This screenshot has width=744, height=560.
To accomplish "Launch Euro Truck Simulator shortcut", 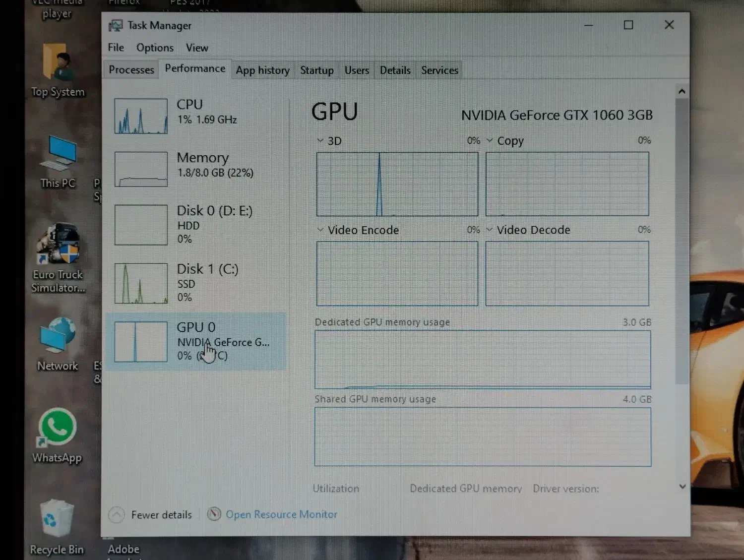I will pyautogui.click(x=58, y=246).
